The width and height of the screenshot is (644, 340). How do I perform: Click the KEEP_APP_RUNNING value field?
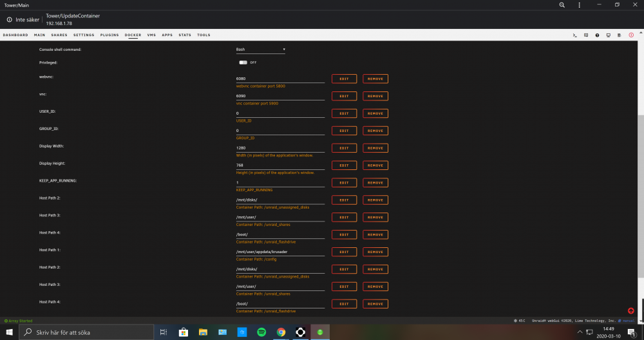coord(280,182)
